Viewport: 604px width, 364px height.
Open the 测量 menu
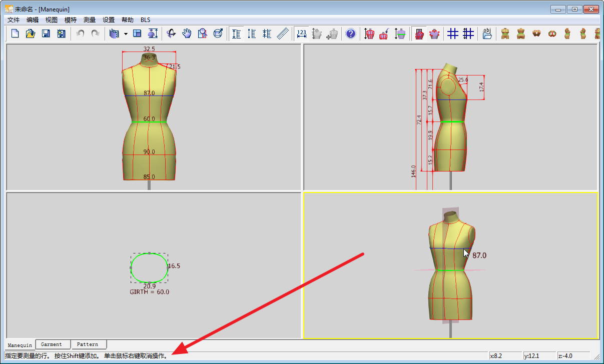(90, 20)
